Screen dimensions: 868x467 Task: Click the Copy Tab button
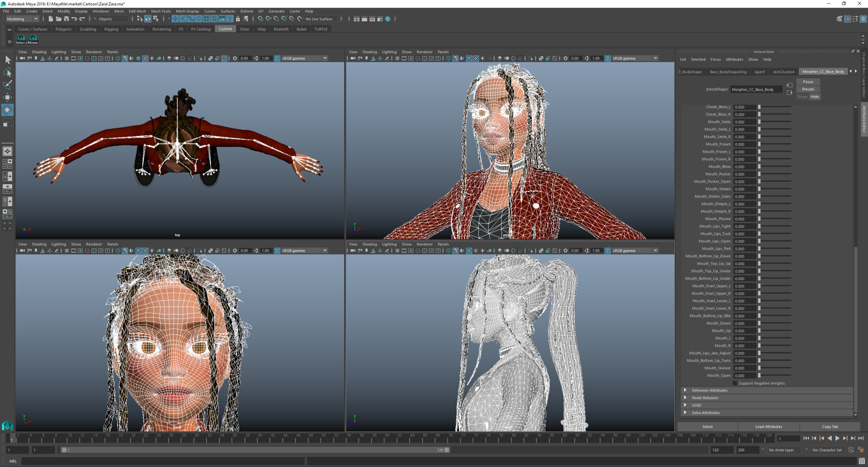830,426
